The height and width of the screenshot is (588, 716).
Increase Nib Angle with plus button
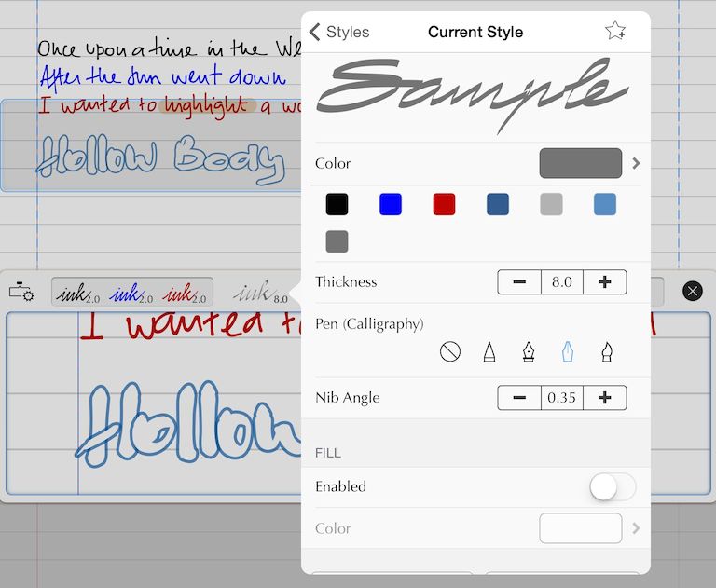tap(604, 398)
